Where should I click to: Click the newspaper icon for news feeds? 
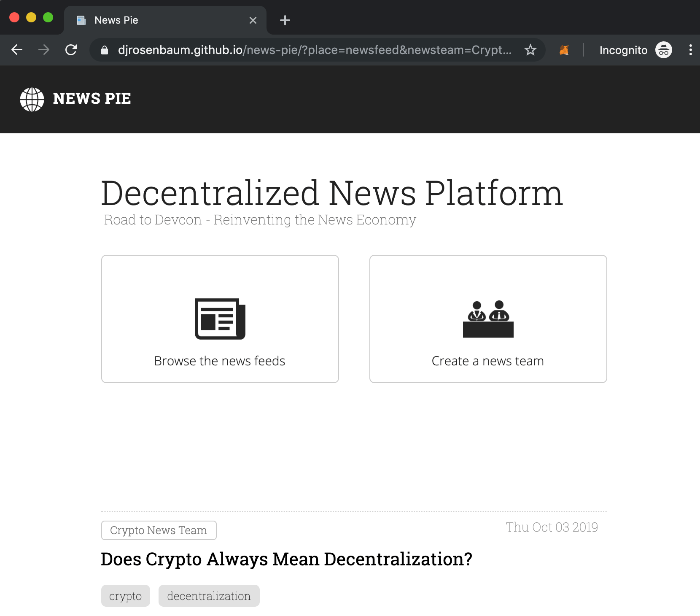[220, 319]
